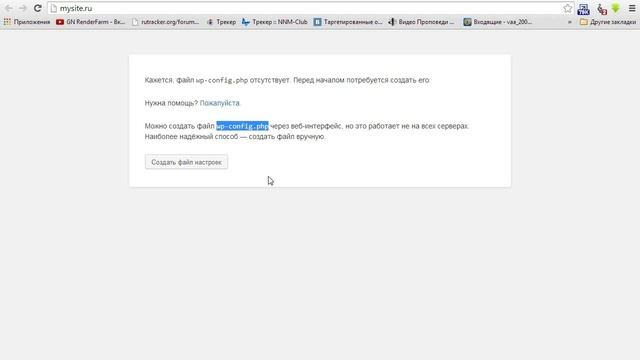Open the Входящие mail bookmark
This screenshot has width=640, height=360.
[498, 22]
